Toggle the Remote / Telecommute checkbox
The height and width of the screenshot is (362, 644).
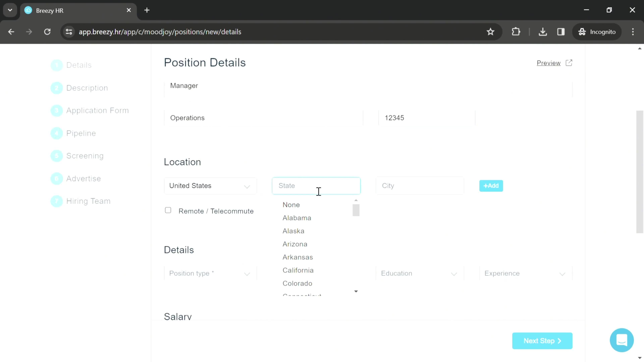(169, 211)
